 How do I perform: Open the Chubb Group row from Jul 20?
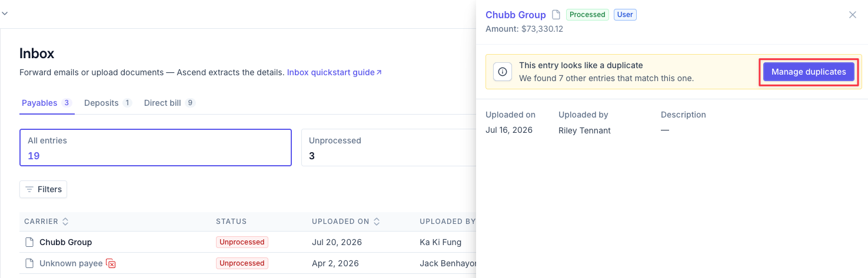coord(247,242)
